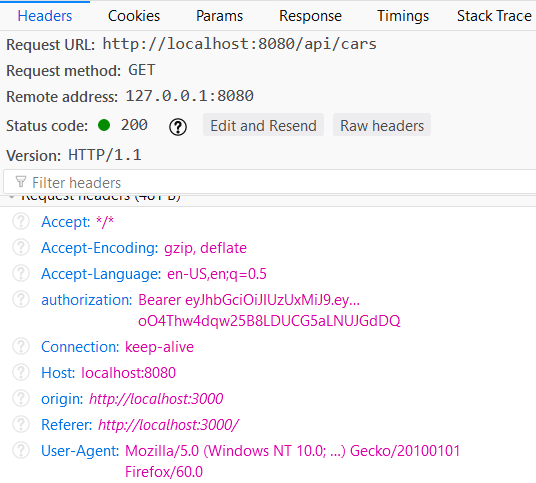This screenshot has height=483, width=536.
Task: Click help icon beside authorization header
Action: coord(21,299)
